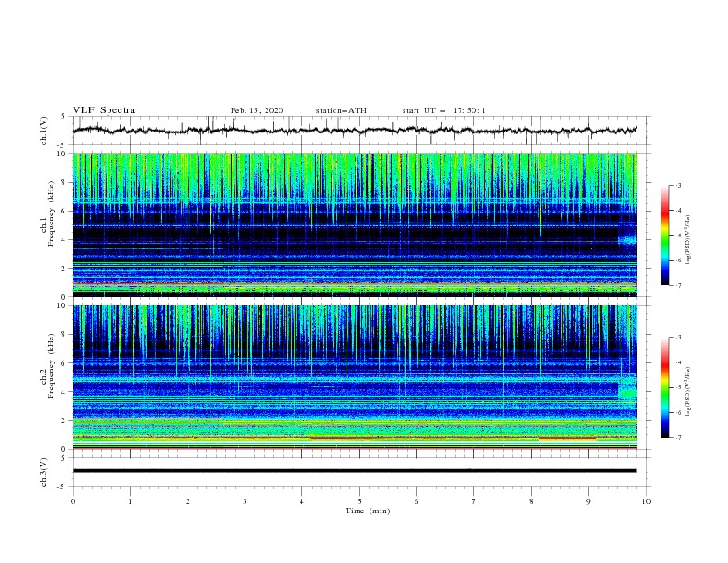Click time axis tick label "2"

click(188, 501)
